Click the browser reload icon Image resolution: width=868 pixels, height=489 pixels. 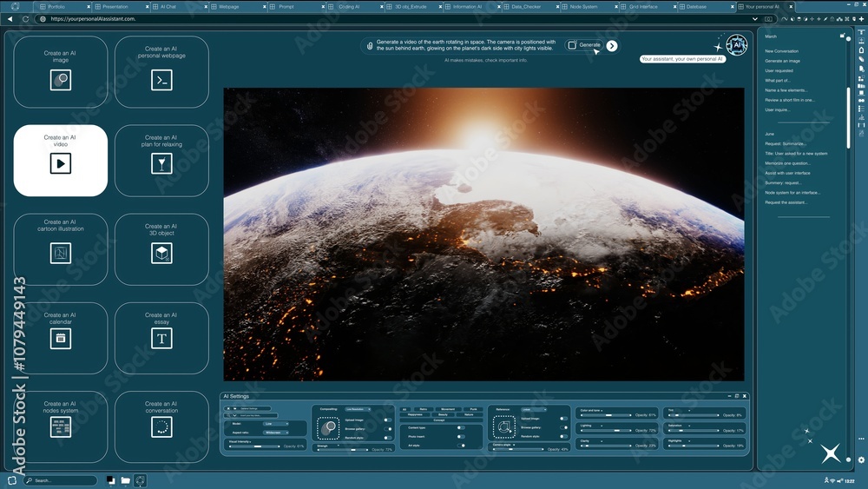click(25, 19)
